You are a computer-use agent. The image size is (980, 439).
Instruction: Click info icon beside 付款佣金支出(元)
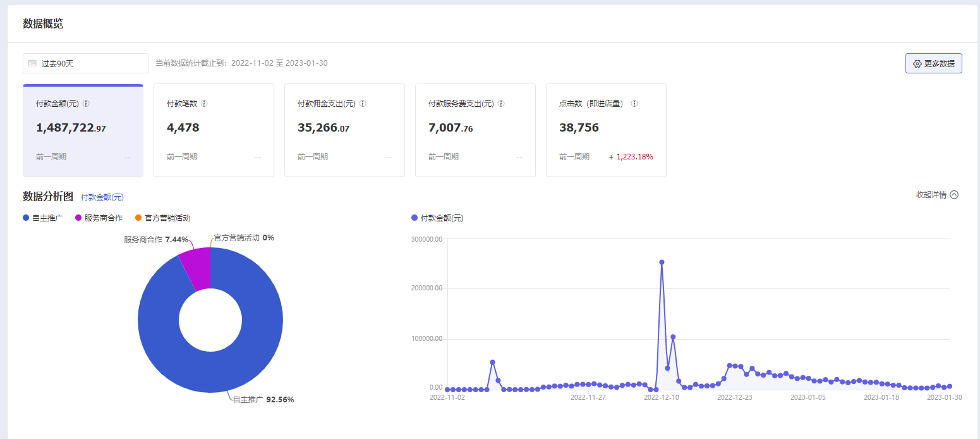pos(363,104)
